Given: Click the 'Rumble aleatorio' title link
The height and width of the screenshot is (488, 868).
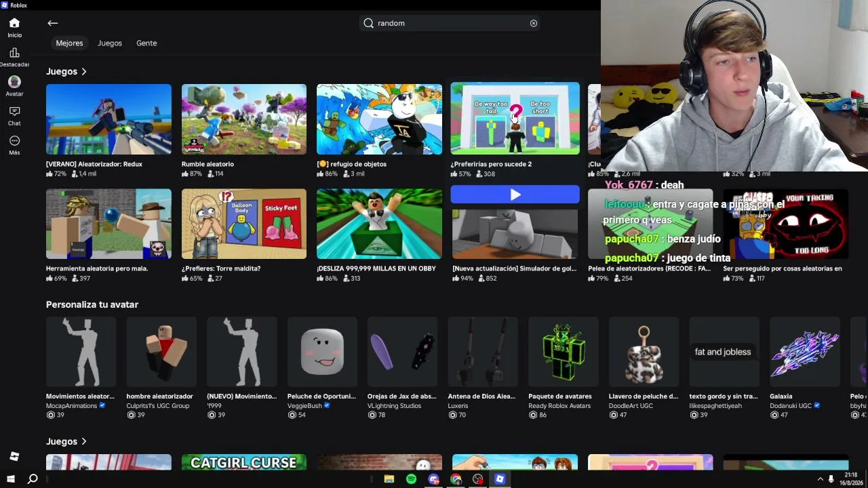Looking at the screenshot, I should pos(208,164).
